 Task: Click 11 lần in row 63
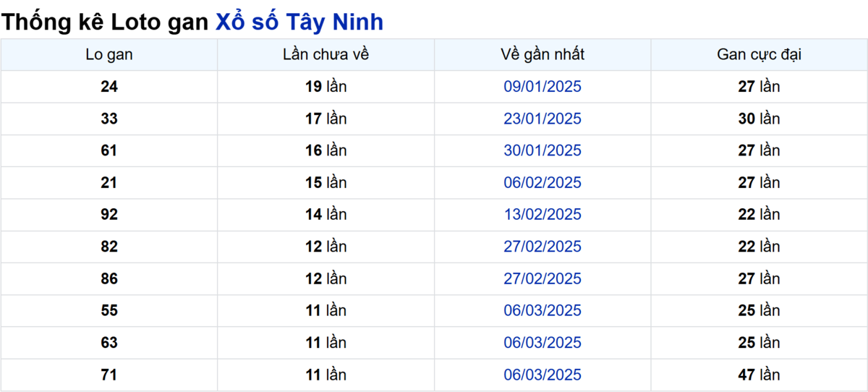[x=326, y=343]
